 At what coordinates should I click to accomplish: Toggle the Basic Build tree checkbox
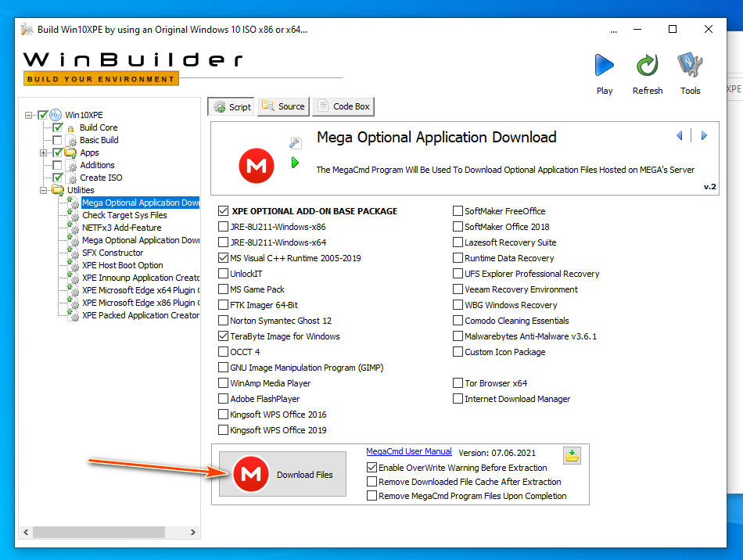(57, 140)
